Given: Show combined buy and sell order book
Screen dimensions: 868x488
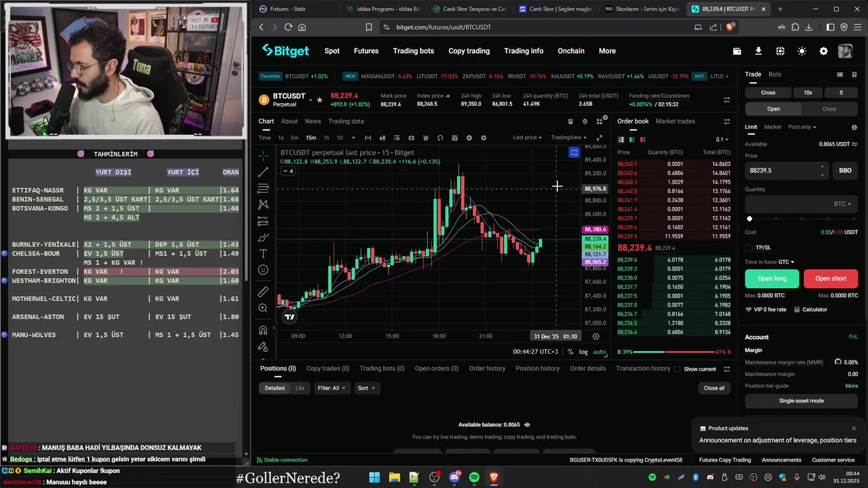Looking at the screenshot, I should 620,140.
